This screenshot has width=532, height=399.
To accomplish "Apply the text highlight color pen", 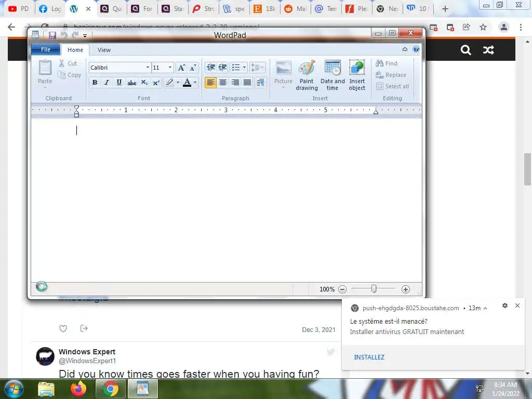I will pos(170,83).
